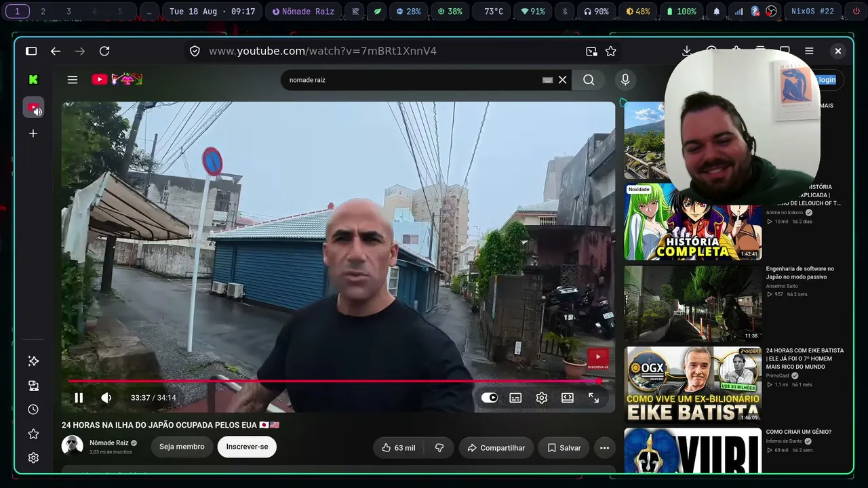Subscribe with the Inscrever-se button
This screenshot has width=868, height=488.
247,447
